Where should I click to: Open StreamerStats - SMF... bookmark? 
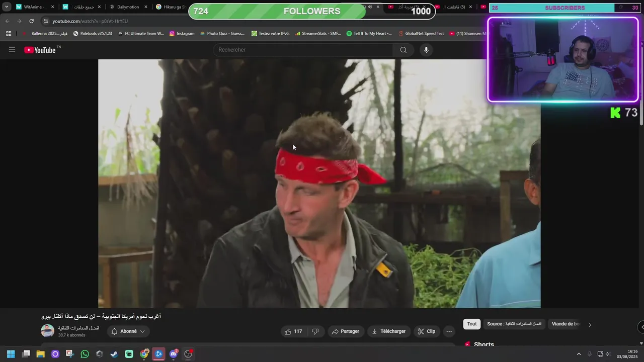pyautogui.click(x=318, y=34)
